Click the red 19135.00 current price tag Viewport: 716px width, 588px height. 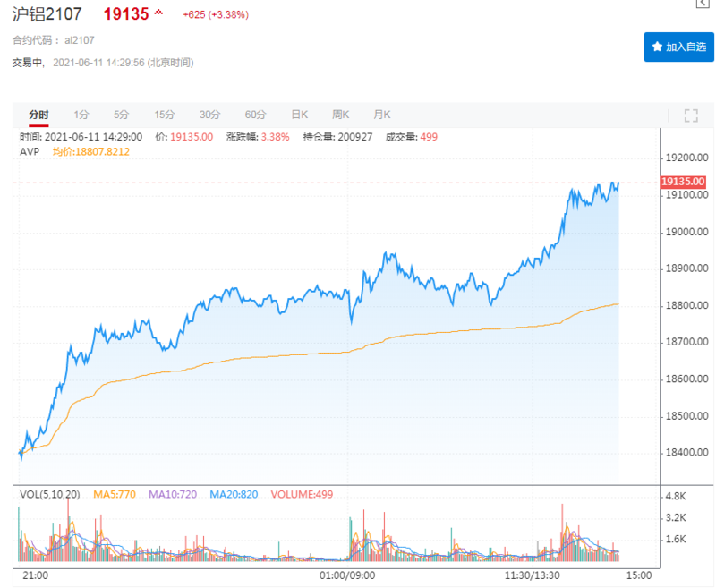[684, 182]
